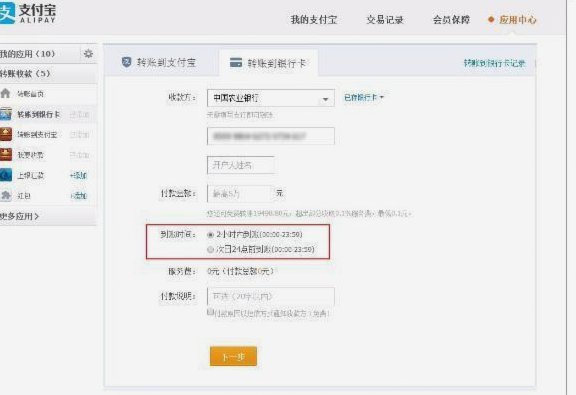The height and width of the screenshot is (395, 576).
Task: Open 我的支付宝 in top navigation
Action: coord(314,20)
